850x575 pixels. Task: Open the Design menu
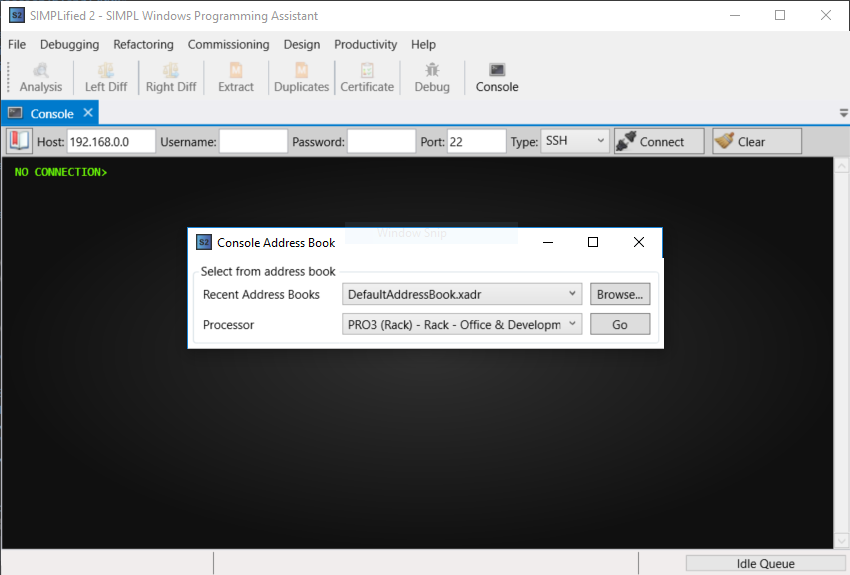[301, 44]
